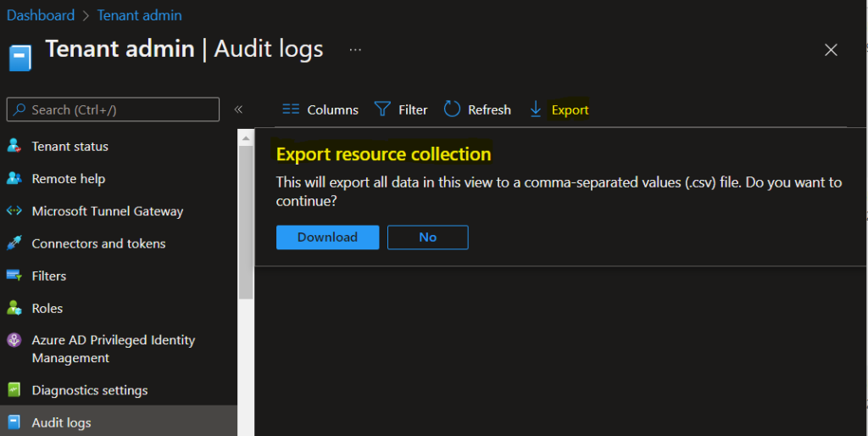This screenshot has height=436, width=868.
Task: Click the Roles sidebar icon
Action: click(14, 307)
